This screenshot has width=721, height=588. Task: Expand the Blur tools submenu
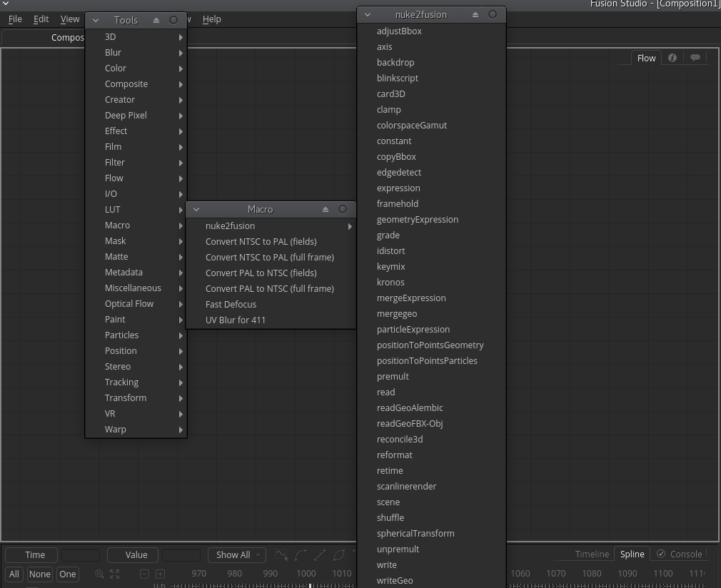(x=136, y=52)
